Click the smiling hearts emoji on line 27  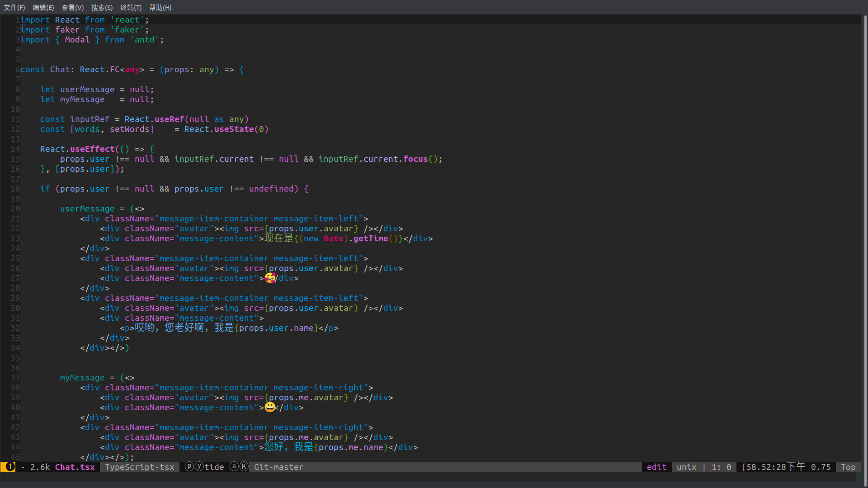tap(270, 278)
